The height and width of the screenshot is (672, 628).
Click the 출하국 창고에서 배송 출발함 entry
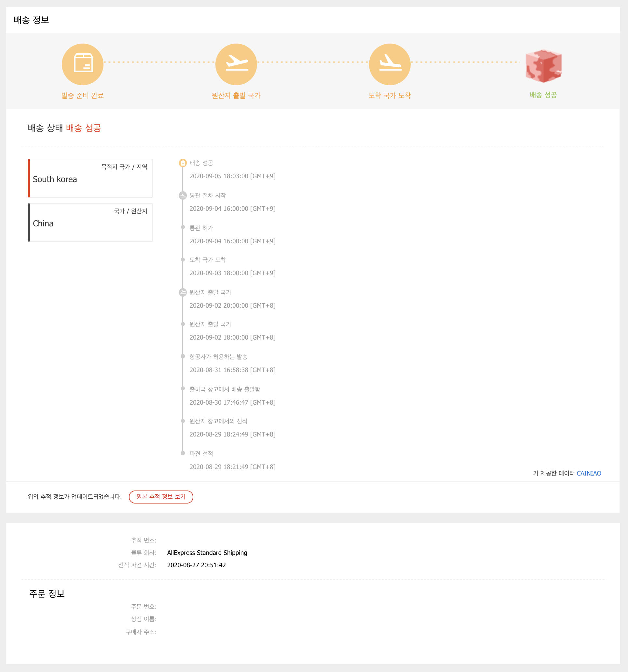point(225,389)
